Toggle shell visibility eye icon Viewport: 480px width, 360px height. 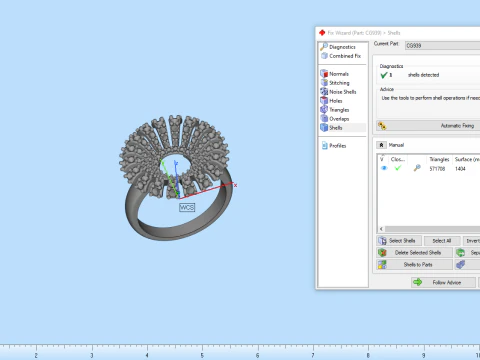384,168
